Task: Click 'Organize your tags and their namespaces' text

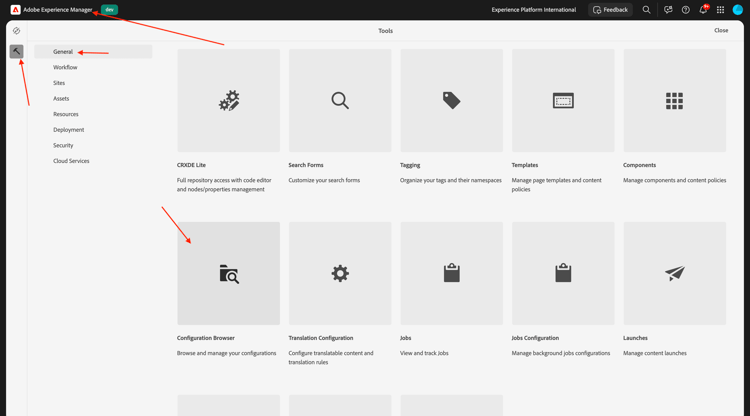Action: pos(451,180)
